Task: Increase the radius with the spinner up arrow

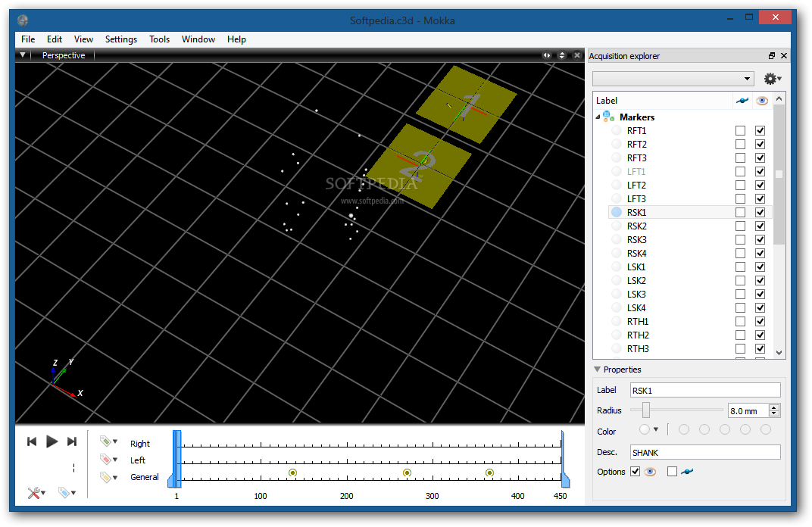Action: click(774, 407)
